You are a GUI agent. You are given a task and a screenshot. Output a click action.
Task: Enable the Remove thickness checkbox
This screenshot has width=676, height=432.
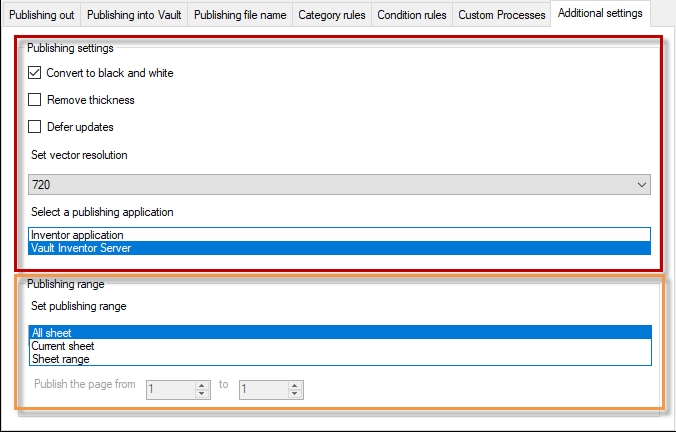[x=35, y=100]
